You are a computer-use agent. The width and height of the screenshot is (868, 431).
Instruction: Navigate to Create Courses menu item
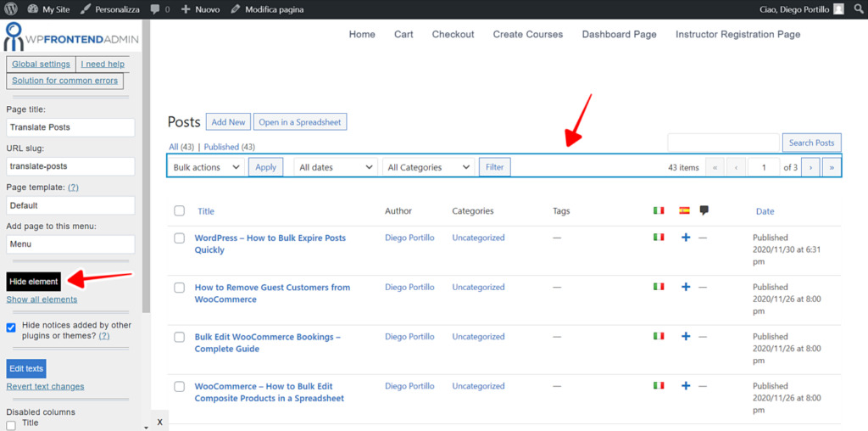coord(527,34)
